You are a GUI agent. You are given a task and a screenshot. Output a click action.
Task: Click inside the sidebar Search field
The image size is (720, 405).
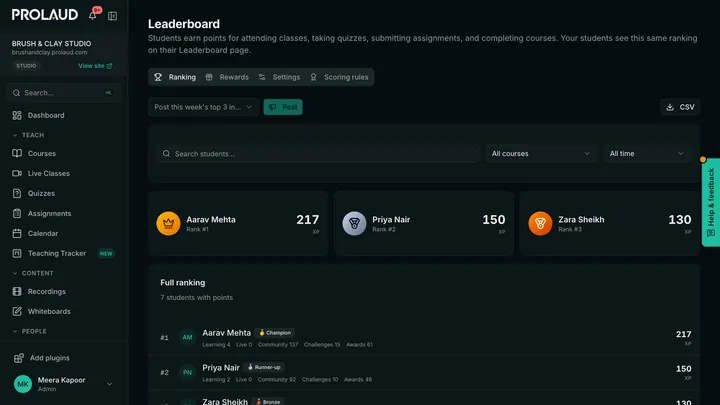64,93
